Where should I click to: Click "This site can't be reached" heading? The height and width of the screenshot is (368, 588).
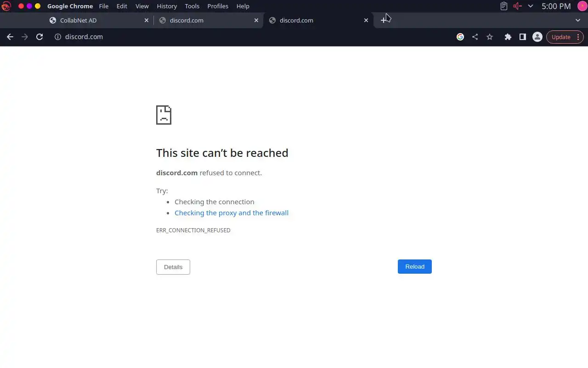(x=222, y=153)
